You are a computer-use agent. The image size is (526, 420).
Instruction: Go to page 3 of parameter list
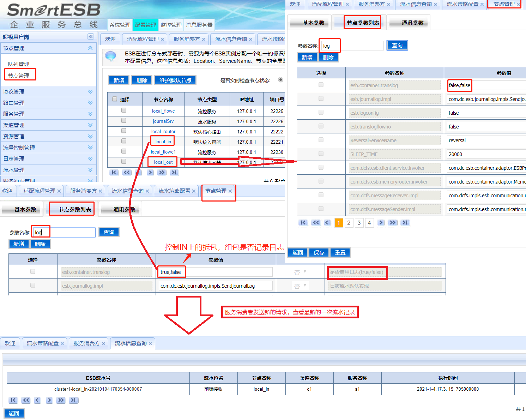tap(359, 223)
